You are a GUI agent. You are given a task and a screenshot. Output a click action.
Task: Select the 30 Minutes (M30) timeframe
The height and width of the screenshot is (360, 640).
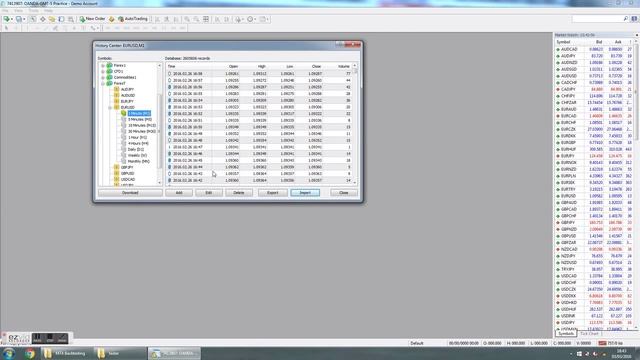142,131
